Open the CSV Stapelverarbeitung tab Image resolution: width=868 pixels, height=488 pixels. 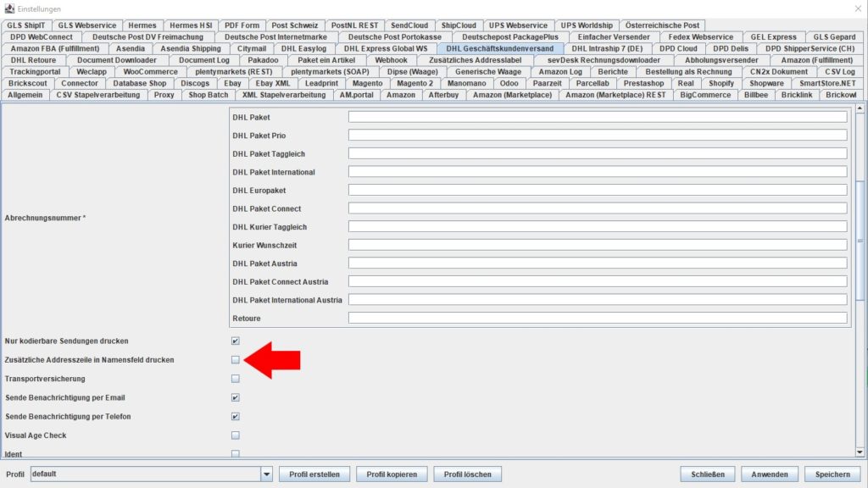point(98,95)
